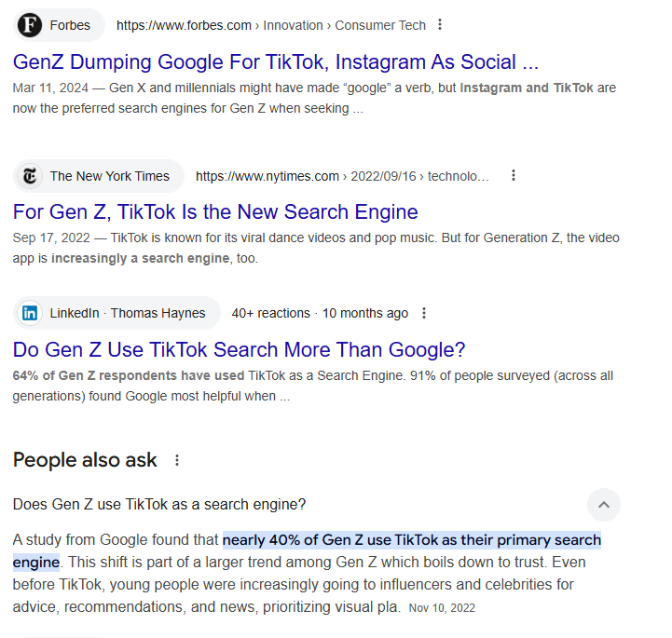Click the Forbes source name
Viewport: 672px width, 638px height.
pos(70,25)
